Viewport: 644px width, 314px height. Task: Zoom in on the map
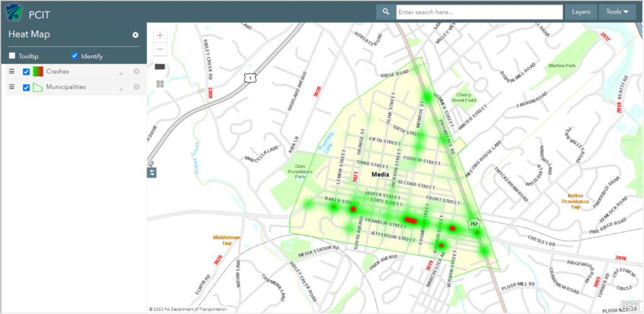[160, 35]
